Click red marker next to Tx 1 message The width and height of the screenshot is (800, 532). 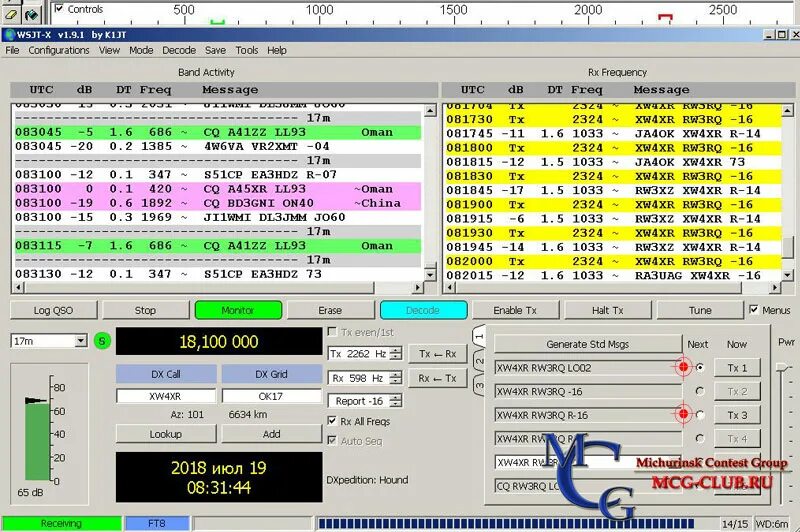click(683, 367)
